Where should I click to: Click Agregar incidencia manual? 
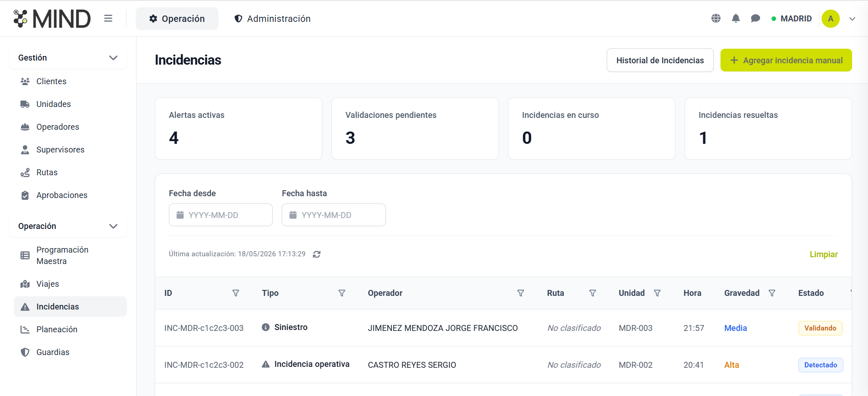786,60
